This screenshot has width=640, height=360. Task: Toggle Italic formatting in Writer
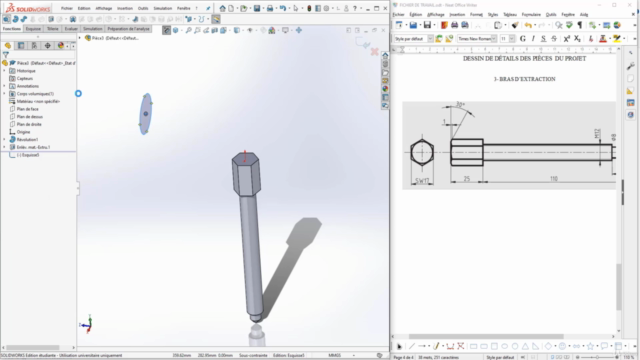click(x=533, y=38)
